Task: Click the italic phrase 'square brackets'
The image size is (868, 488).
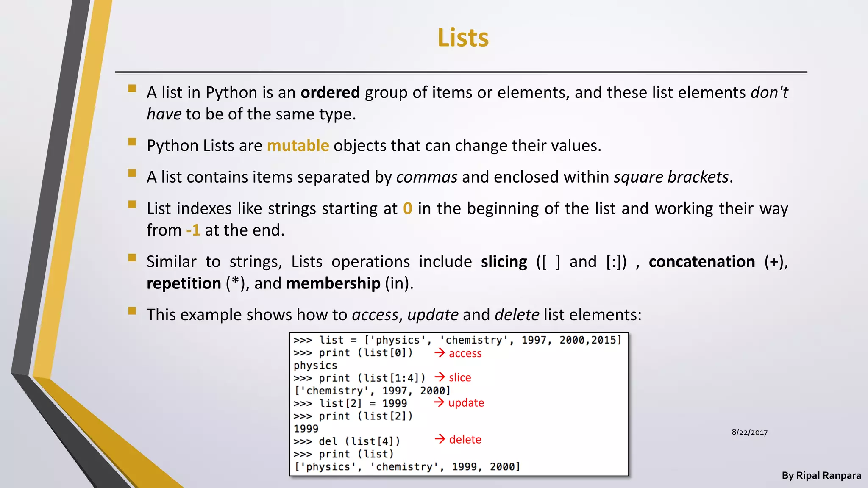Action: click(671, 177)
